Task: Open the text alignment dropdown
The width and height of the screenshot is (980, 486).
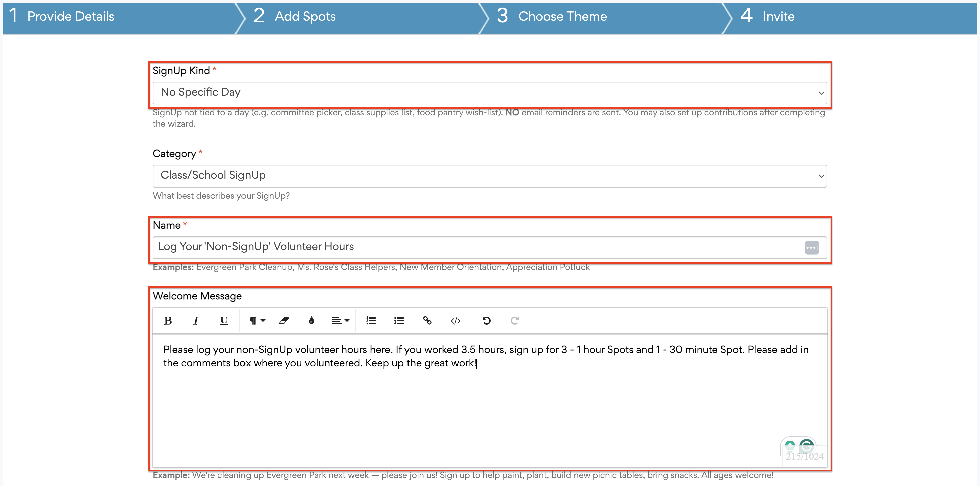Action: [340, 321]
